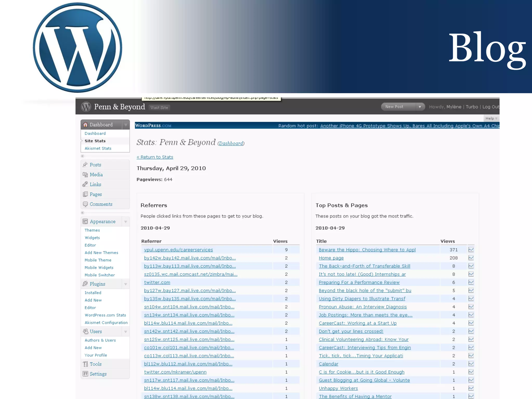
Task: Select Akismet Stats in Dashboard submenu
Action: point(98,148)
